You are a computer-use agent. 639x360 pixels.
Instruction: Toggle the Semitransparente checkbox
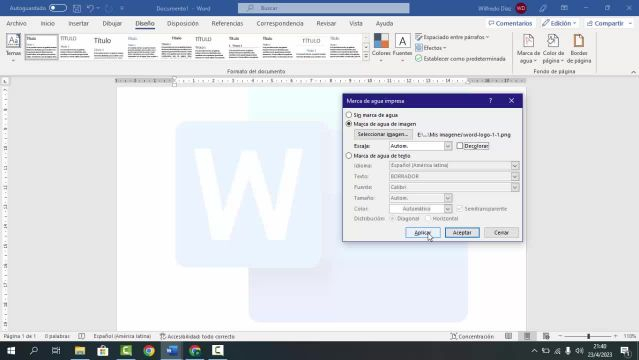tap(460, 209)
